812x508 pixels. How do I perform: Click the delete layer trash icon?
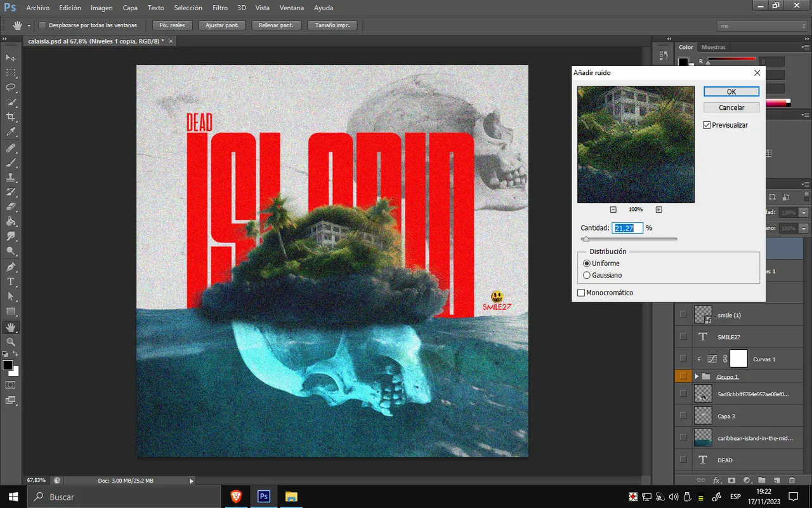tap(792, 481)
